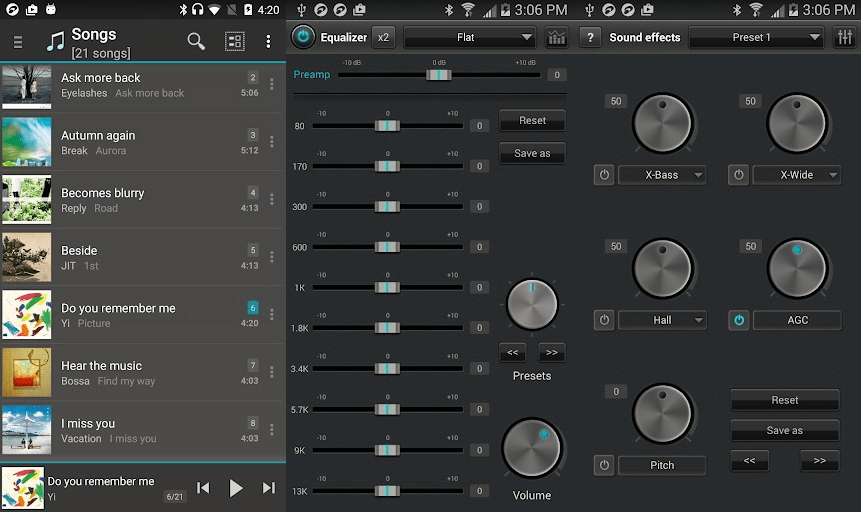
Task: Click Save as beside the equalizer bands
Action: coord(532,153)
